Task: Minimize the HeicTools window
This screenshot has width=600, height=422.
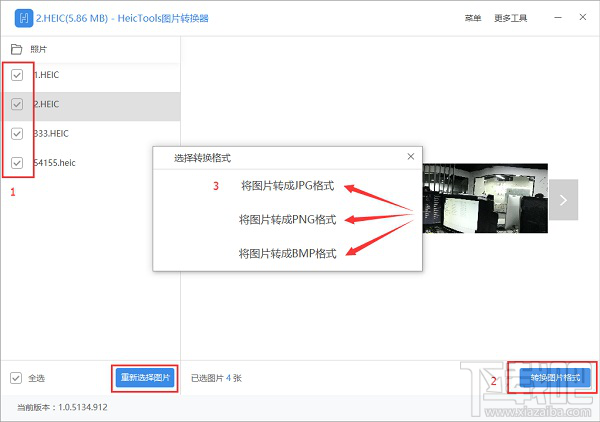Action: (x=558, y=18)
